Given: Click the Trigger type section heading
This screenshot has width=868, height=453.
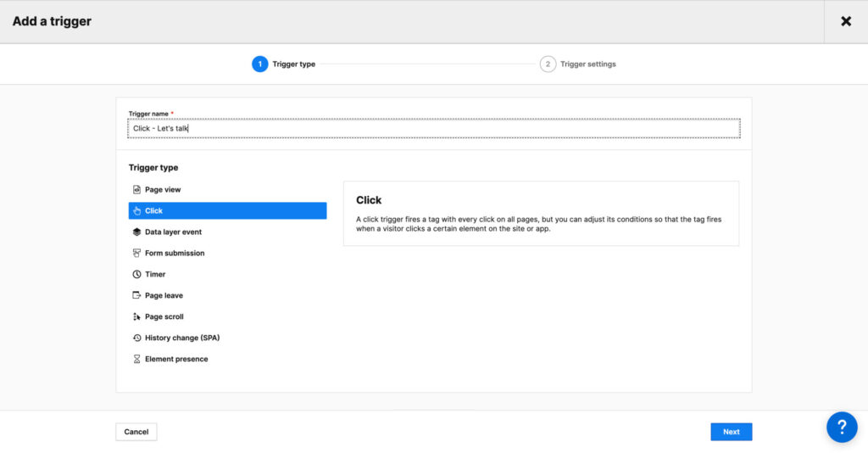Looking at the screenshot, I should coord(153,167).
